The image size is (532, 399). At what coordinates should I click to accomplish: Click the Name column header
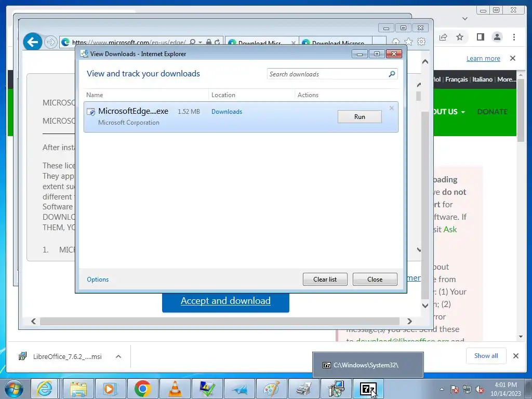pyautogui.click(x=95, y=95)
